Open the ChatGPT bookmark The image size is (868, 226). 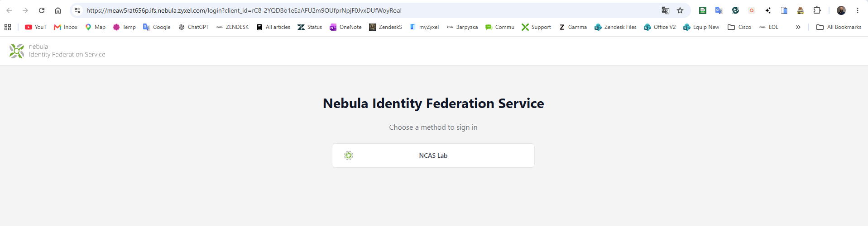click(x=193, y=27)
